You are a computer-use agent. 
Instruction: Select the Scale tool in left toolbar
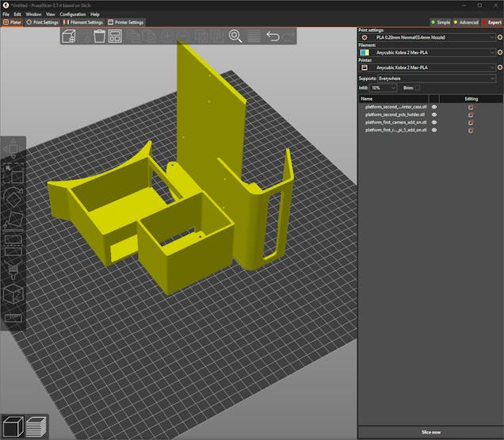(x=13, y=174)
